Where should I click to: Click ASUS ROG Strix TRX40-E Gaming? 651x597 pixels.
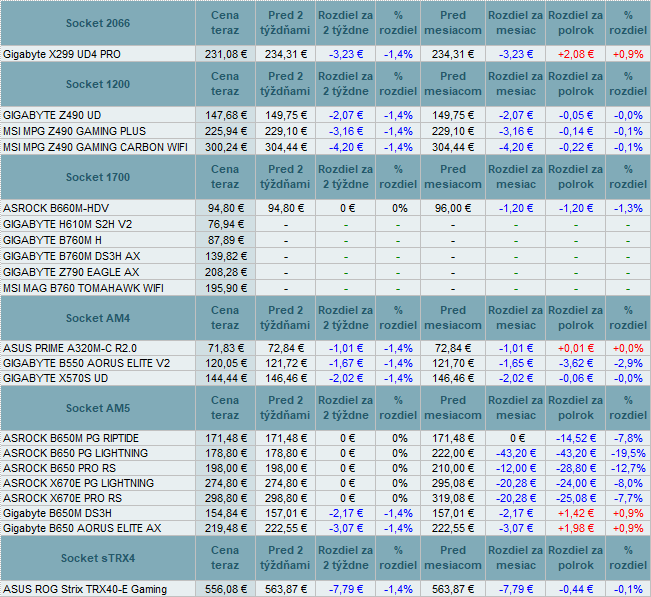[x=85, y=589]
